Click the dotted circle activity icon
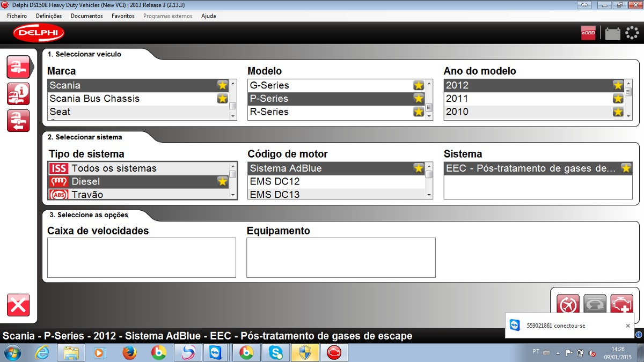 coord(632,33)
